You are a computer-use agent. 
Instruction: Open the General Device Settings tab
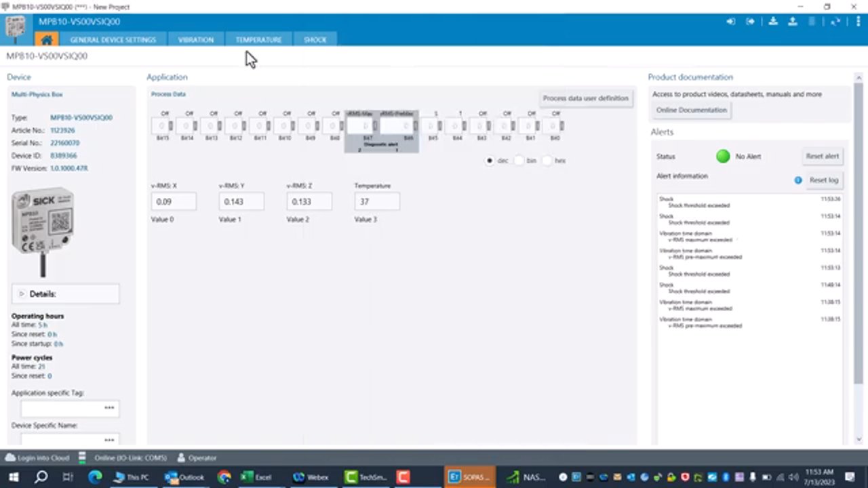coord(113,39)
